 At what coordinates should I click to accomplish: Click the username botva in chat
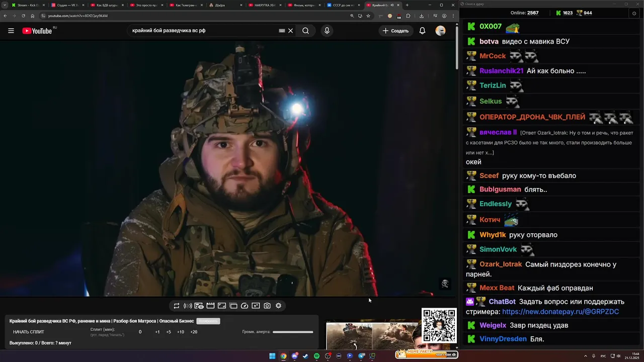coord(489,41)
